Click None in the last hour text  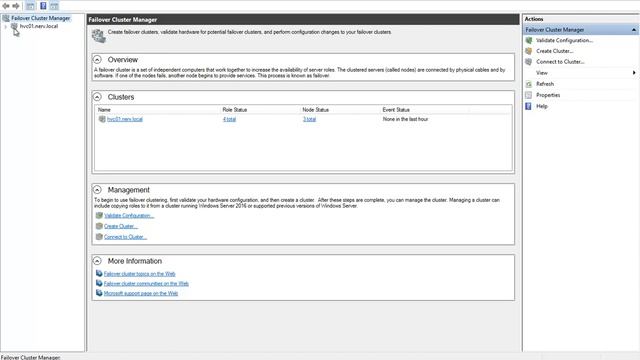click(405, 119)
